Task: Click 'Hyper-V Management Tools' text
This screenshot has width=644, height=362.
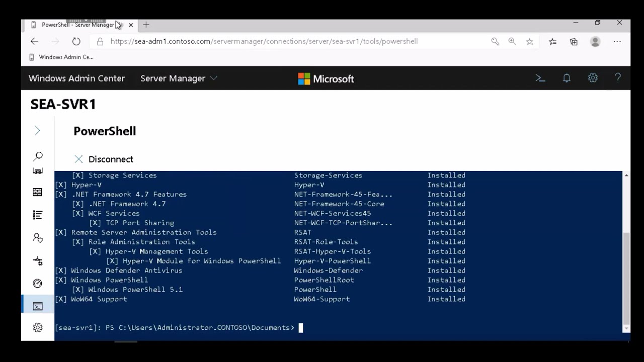Action: (156, 252)
